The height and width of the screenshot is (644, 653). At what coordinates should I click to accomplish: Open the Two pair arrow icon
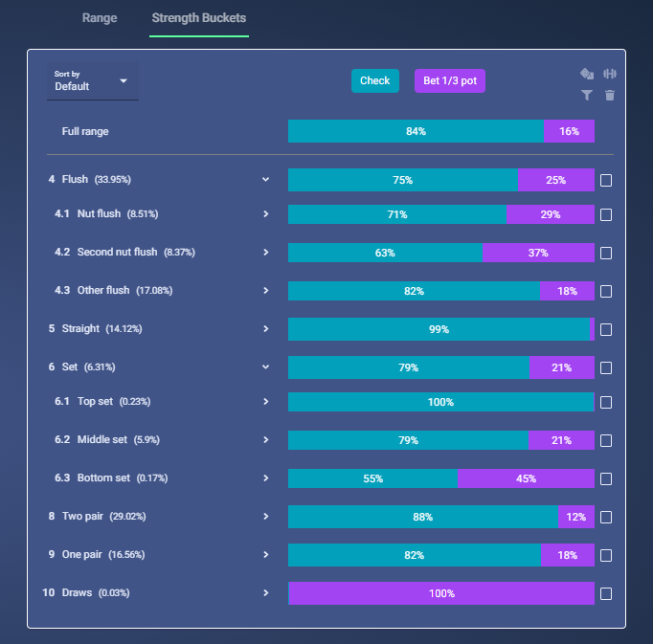(x=265, y=516)
